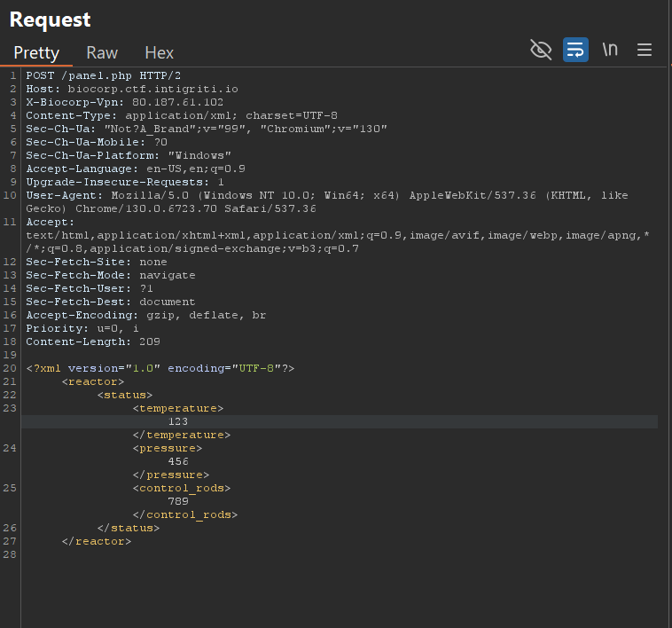Click the closing status XML tag
This screenshot has height=628, width=672.
[128, 528]
